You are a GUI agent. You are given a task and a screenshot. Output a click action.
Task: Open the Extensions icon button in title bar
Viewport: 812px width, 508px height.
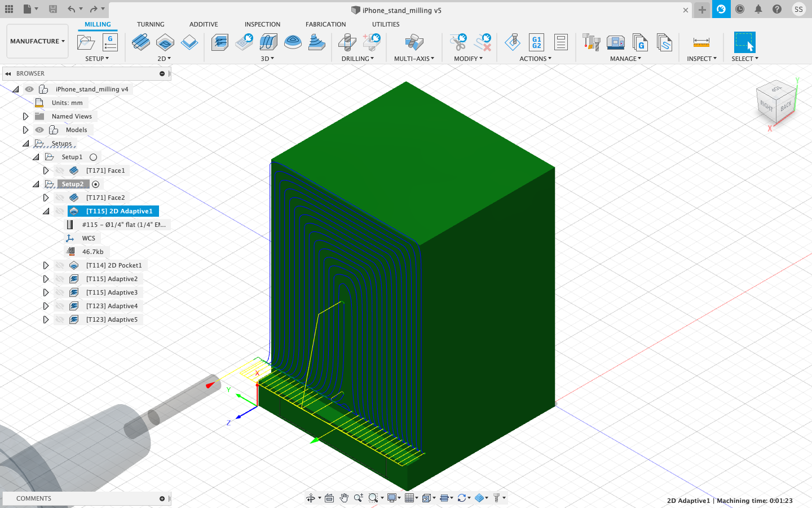click(721, 9)
